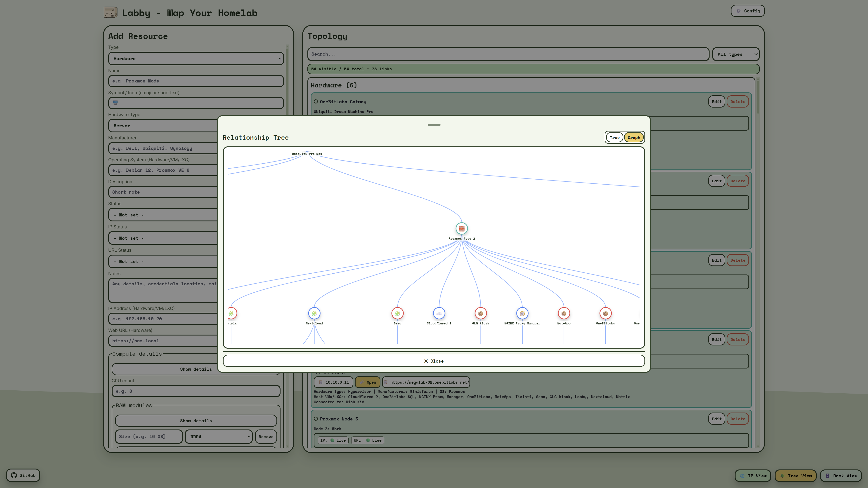
Task: Open the Rack View
Action: tap(841, 476)
